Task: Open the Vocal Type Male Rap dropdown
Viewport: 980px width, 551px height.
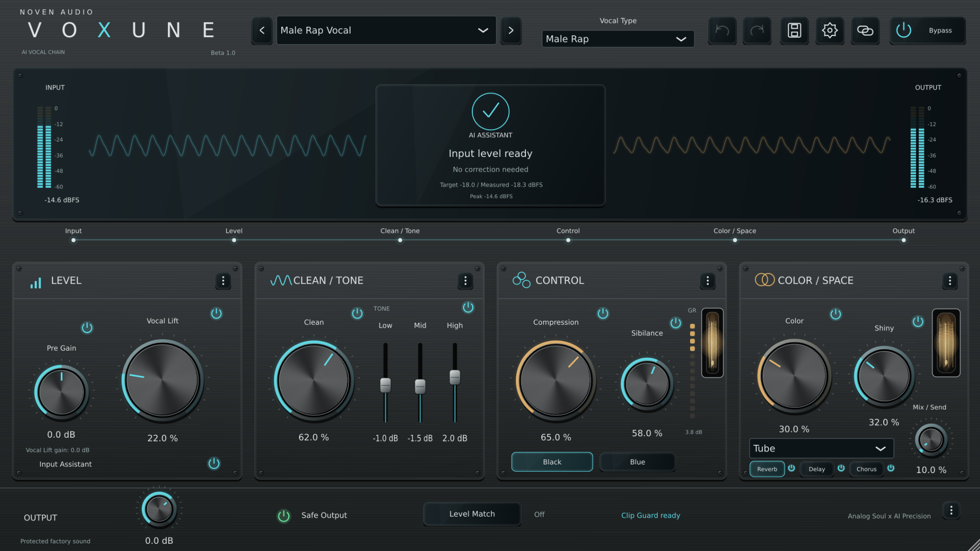Action: click(x=618, y=39)
